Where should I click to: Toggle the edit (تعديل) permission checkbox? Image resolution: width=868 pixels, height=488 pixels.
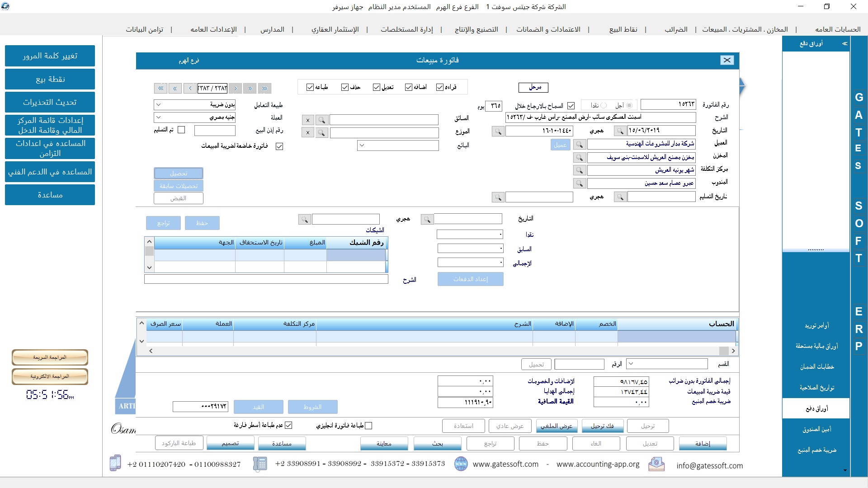[377, 87]
